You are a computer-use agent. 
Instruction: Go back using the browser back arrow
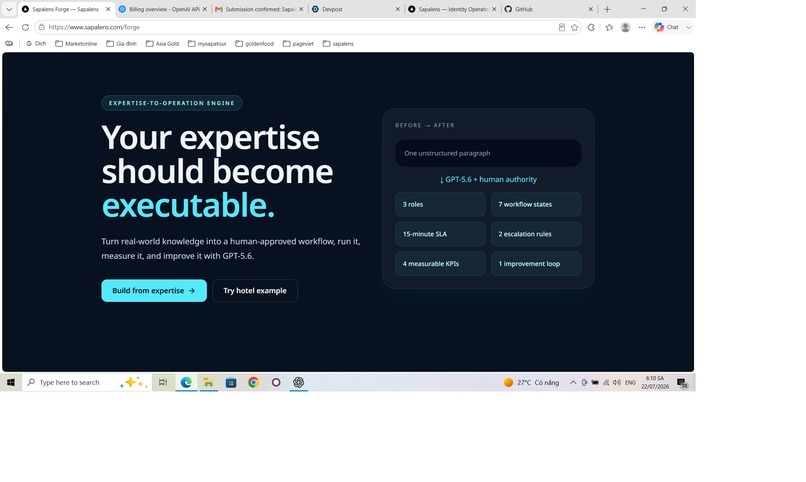point(9,27)
